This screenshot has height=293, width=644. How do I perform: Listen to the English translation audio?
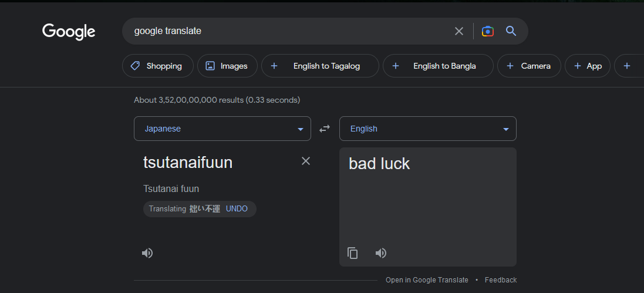381,253
